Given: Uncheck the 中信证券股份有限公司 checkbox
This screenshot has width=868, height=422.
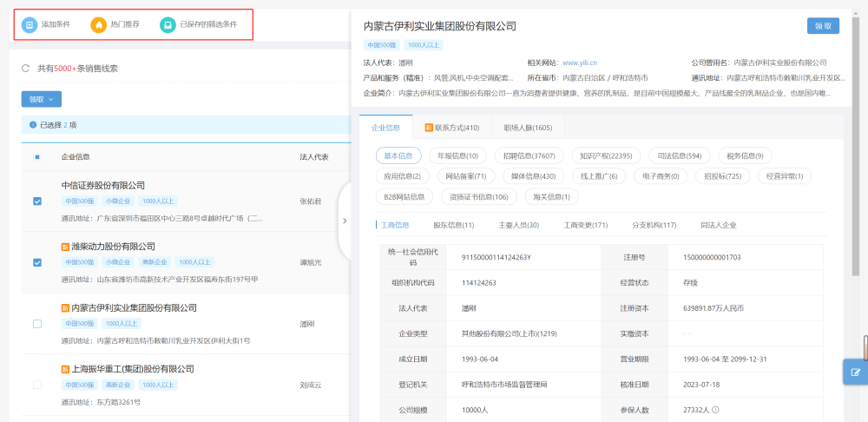Looking at the screenshot, I should point(37,201).
